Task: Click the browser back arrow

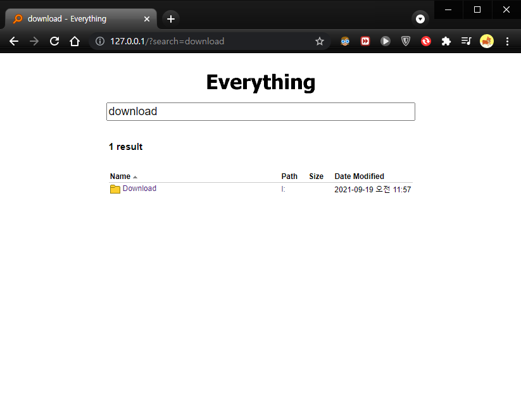Action: (x=14, y=41)
